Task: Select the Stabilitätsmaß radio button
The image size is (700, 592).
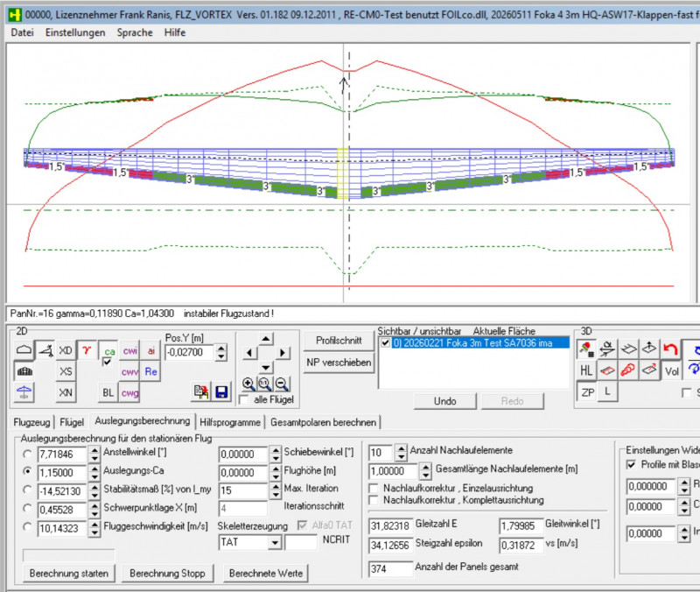Action: [27, 490]
